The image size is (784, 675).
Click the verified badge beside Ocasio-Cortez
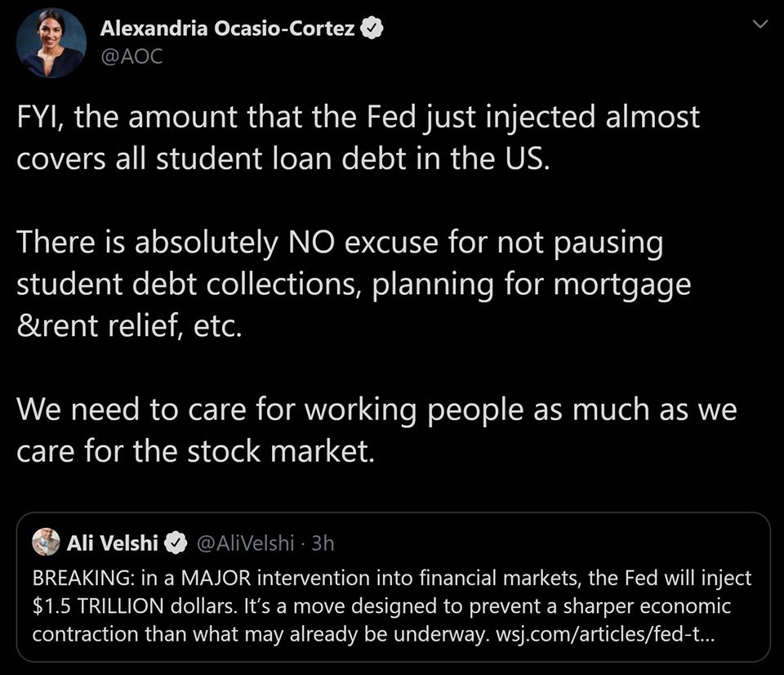tap(373, 29)
